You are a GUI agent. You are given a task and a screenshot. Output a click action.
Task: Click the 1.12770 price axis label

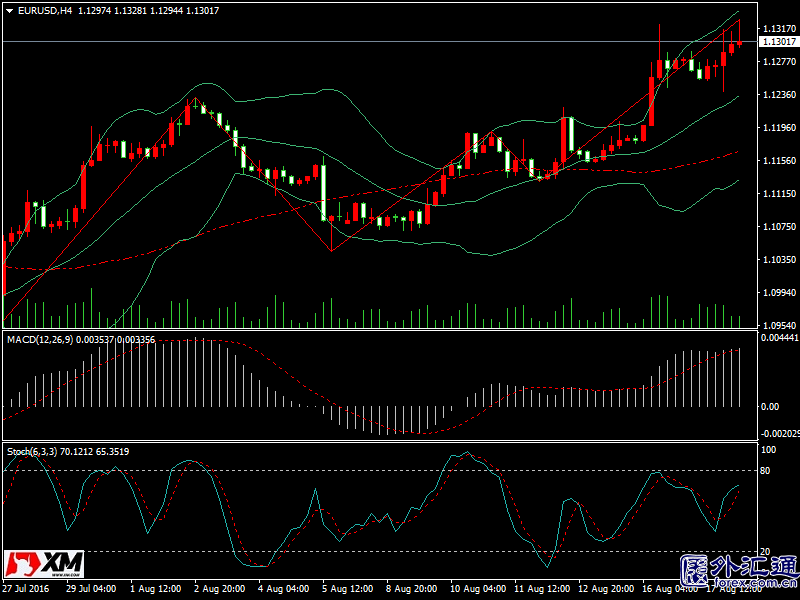(779, 62)
